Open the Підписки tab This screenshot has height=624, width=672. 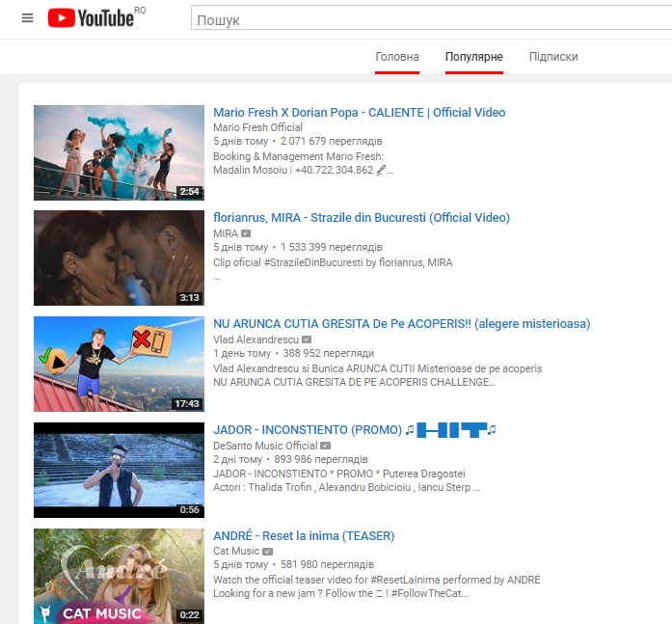[553, 57]
